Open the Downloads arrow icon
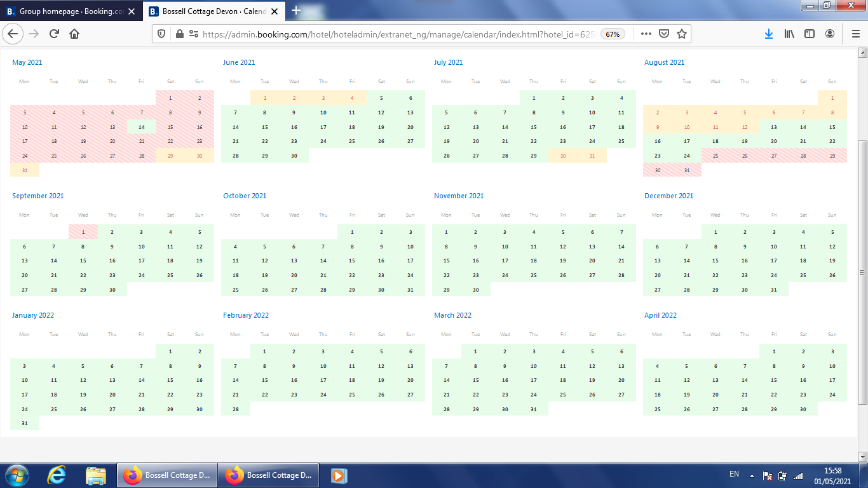This screenshot has width=868, height=488. (x=769, y=34)
